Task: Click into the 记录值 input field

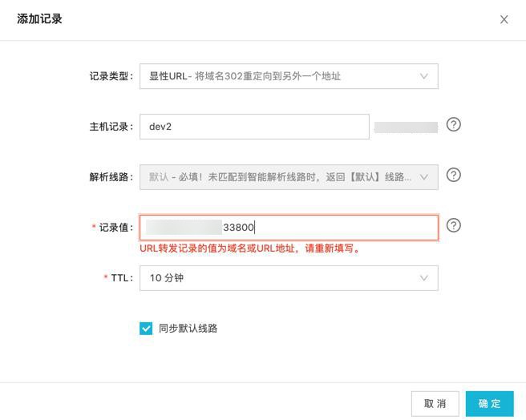Action: (x=337, y=228)
